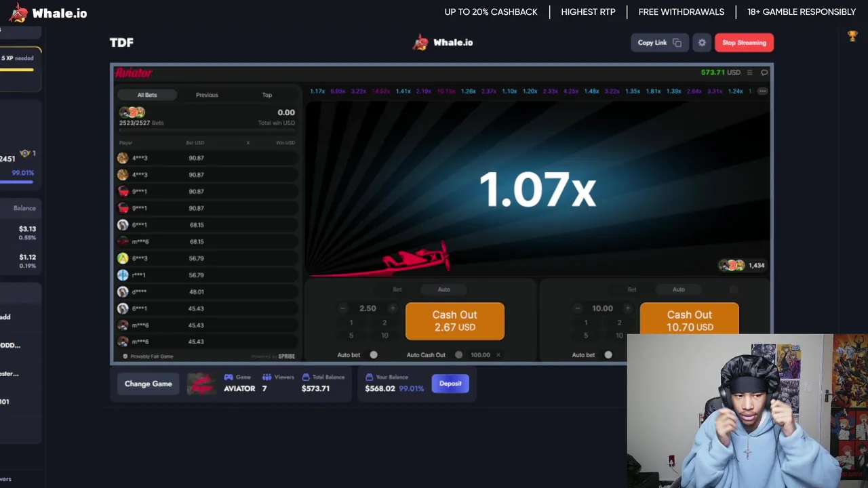Image resolution: width=868 pixels, height=488 pixels.
Task: Clear the 100.00 auto cash out value
Action: pyautogui.click(x=498, y=354)
